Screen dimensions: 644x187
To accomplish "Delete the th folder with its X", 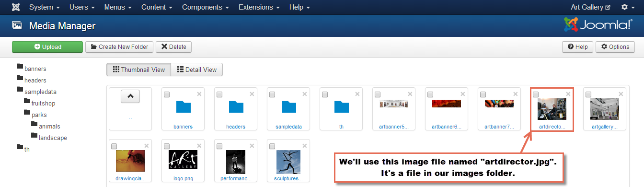I will 357,94.
